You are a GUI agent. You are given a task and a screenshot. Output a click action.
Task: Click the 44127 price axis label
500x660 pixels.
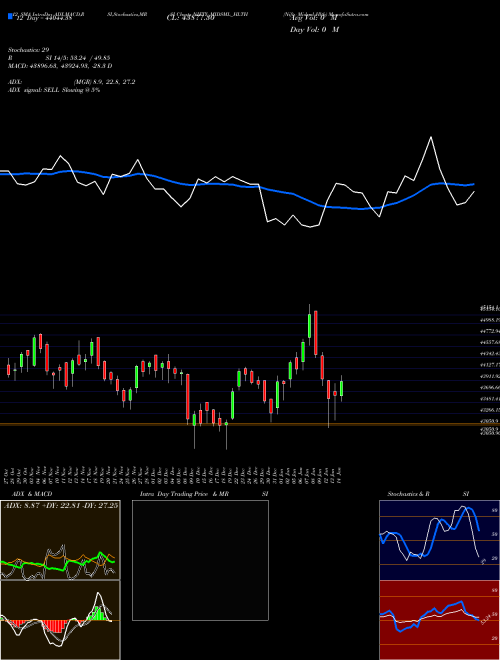[x=489, y=365]
